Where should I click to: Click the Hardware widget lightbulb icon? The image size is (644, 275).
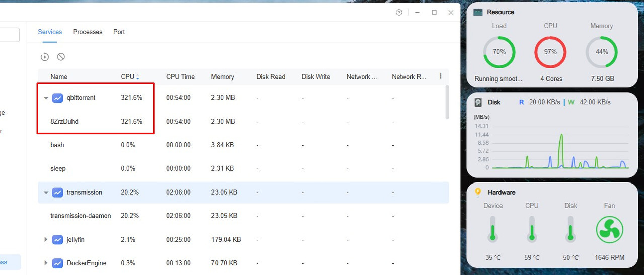[x=478, y=192]
